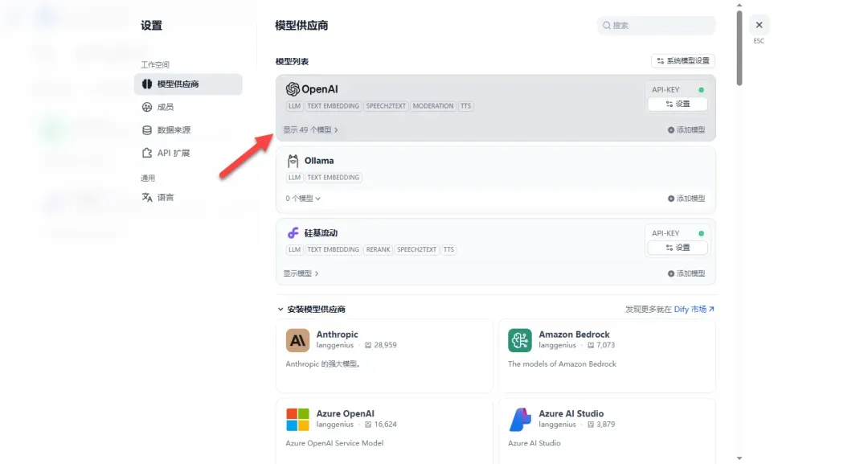Click the Ollama TEXT EMBEDDING tag
868x464 pixels.
[334, 178]
